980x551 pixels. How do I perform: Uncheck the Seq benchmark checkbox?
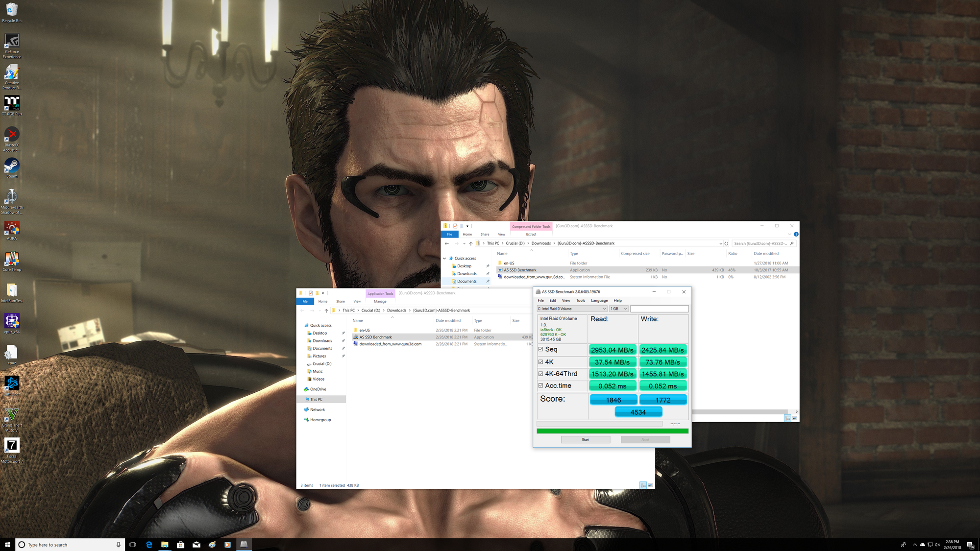click(541, 349)
